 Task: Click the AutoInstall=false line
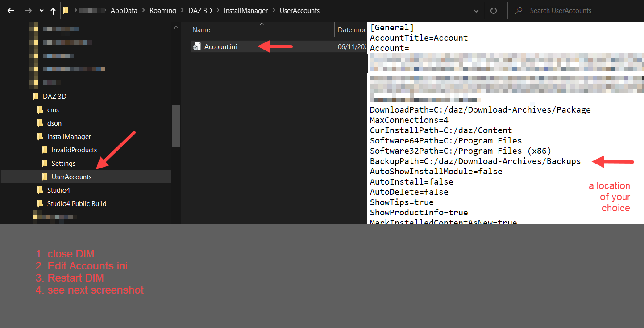(x=411, y=182)
